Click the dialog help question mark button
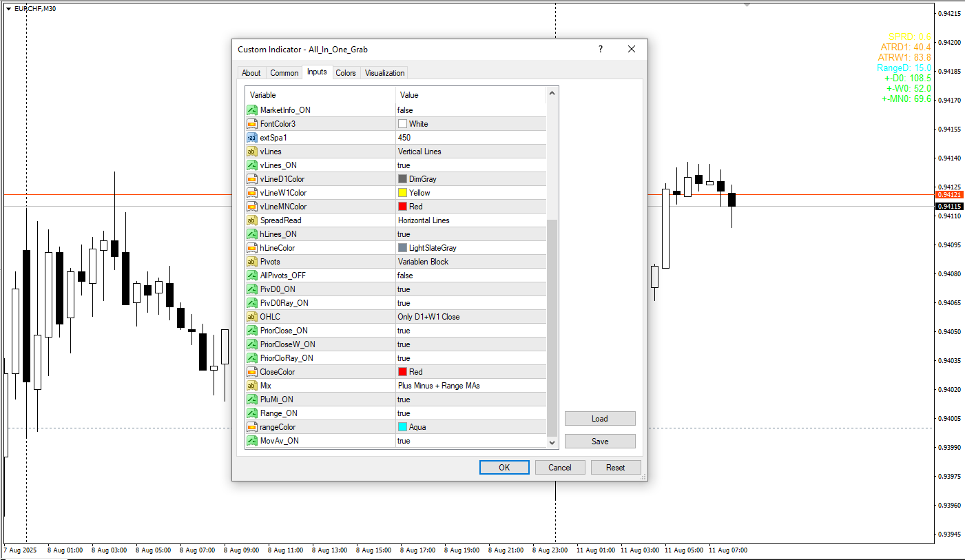 [x=601, y=50]
